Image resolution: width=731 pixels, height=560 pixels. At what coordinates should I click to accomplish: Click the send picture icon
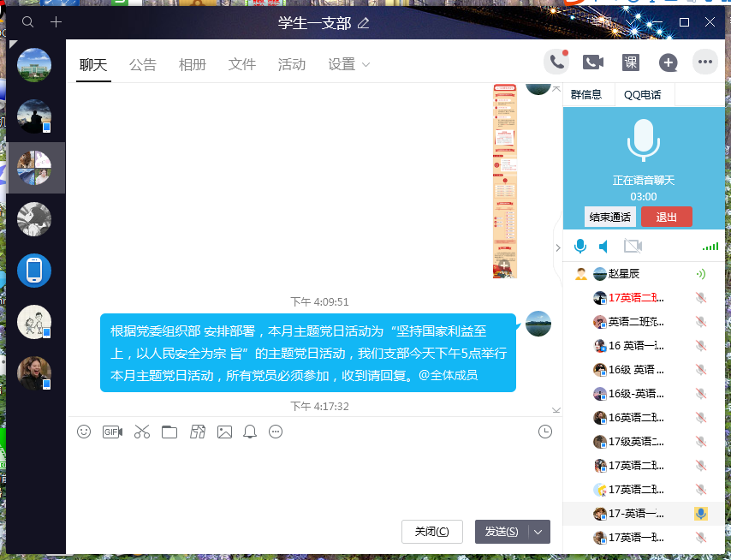pyautogui.click(x=224, y=432)
